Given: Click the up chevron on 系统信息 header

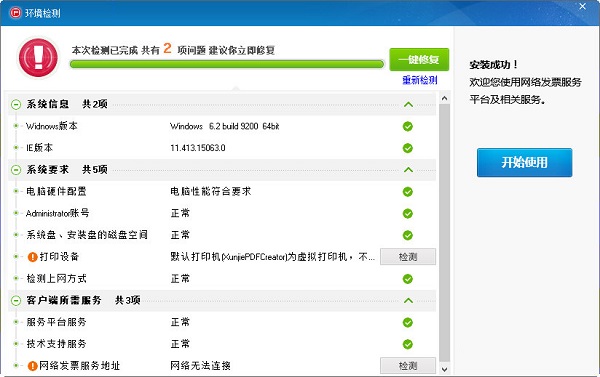Looking at the screenshot, I should (408, 104).
